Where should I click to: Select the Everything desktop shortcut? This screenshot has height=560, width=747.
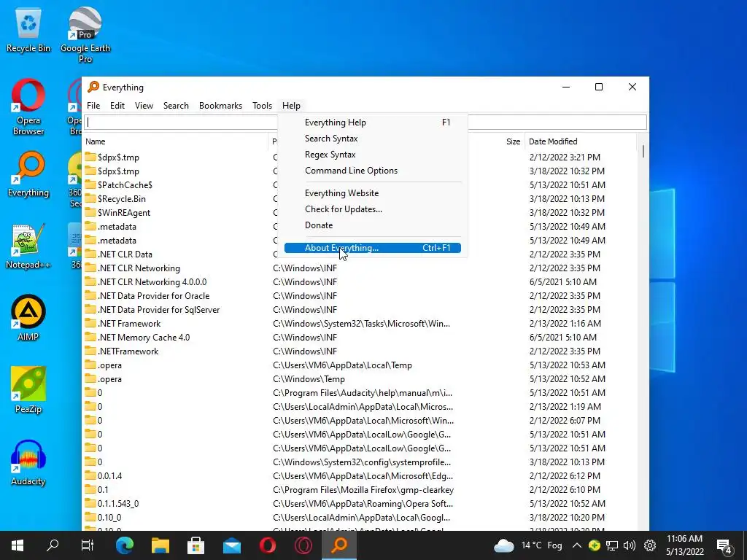28,174
